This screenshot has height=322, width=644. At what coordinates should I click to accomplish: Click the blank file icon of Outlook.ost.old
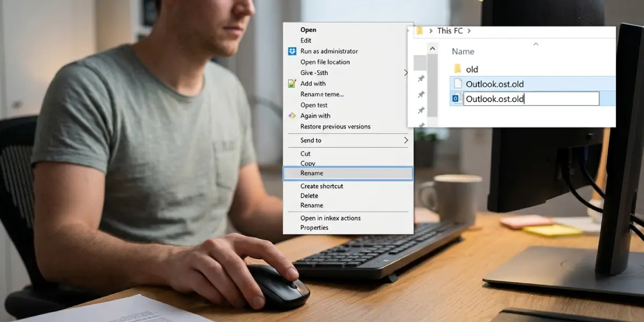point(458,84)
